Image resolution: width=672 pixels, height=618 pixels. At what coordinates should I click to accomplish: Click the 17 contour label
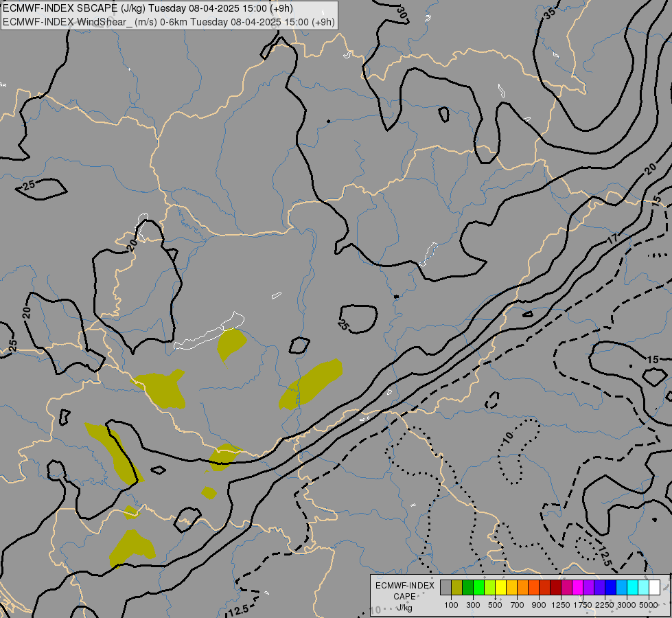(x=613, y=239)
